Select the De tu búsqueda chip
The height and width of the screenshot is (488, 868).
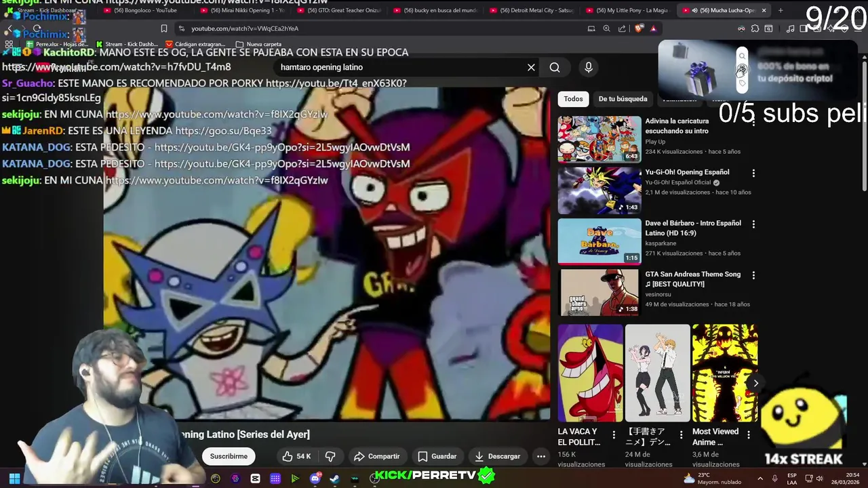coord(623,99)
